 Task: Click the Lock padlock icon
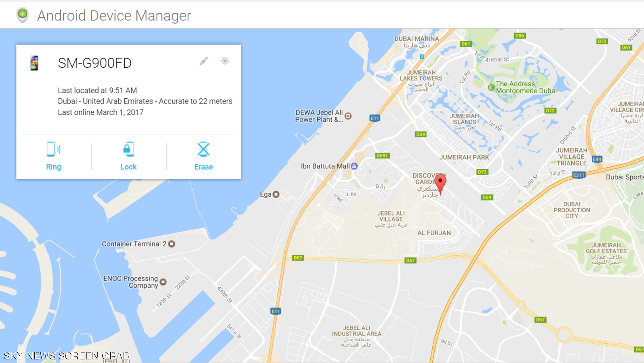(x=128, y=149)
